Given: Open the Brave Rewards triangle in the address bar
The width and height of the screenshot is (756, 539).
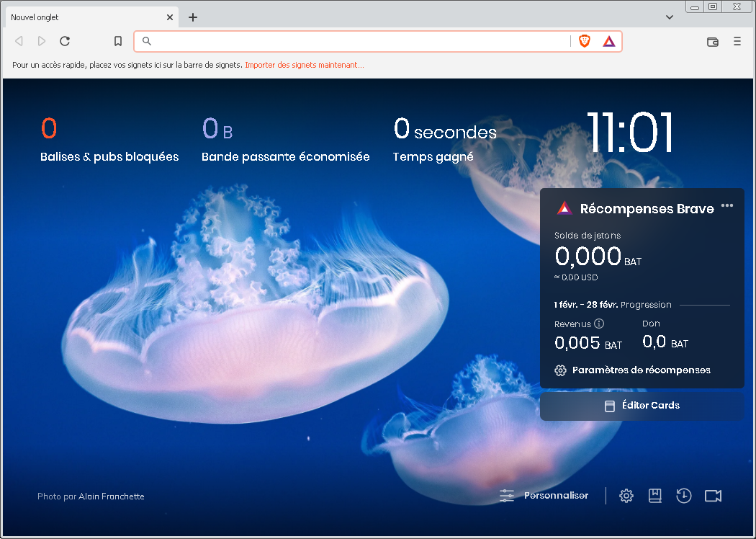Looking at the screenshot, I should pyautogui.click(x=609, y=41).
